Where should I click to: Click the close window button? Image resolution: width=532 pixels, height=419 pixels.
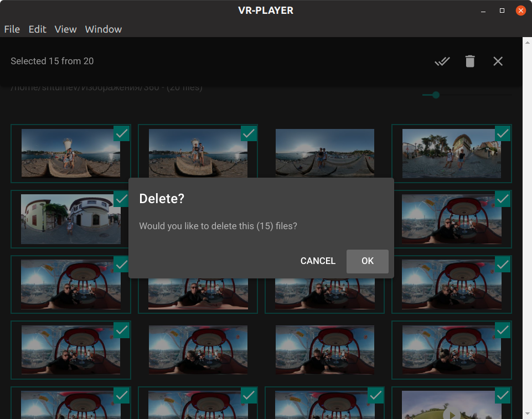tap(520, 10)
